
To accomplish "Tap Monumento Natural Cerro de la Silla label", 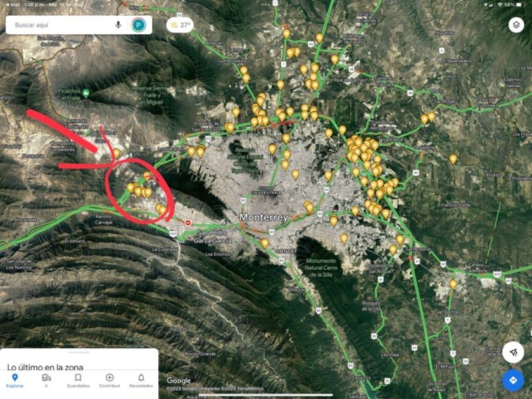I will [x=321, y=267].
